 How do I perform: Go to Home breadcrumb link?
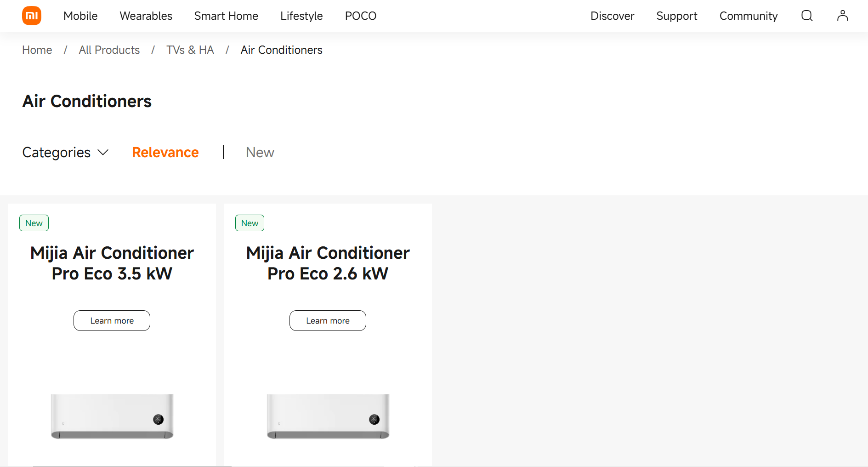37,50
